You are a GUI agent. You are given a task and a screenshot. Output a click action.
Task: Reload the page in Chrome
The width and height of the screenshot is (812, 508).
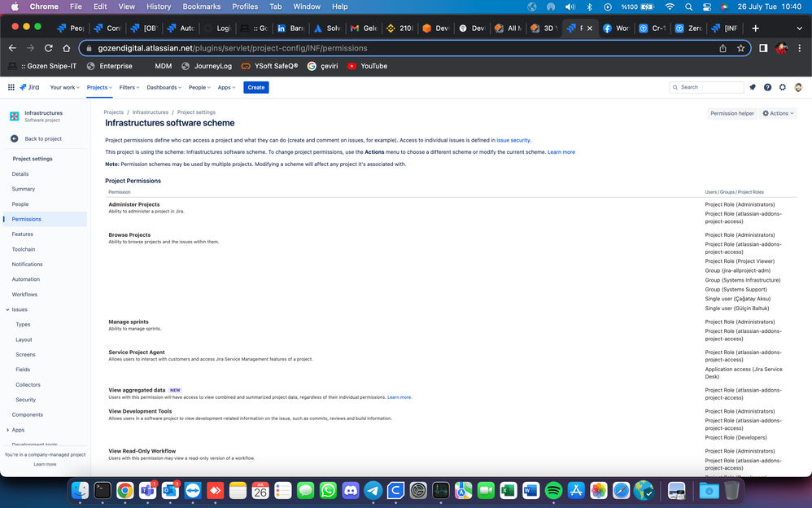(x=48, y=48)
